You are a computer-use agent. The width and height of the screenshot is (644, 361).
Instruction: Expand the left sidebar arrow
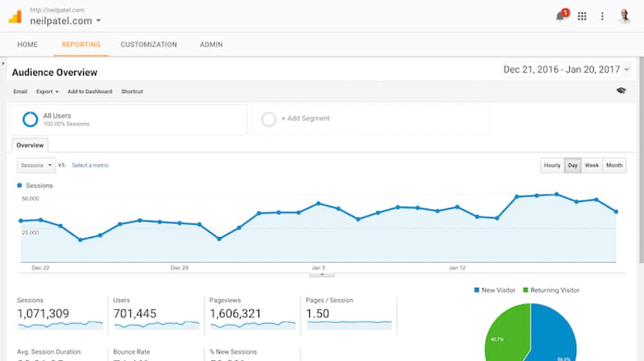click(x=3, y=63)
